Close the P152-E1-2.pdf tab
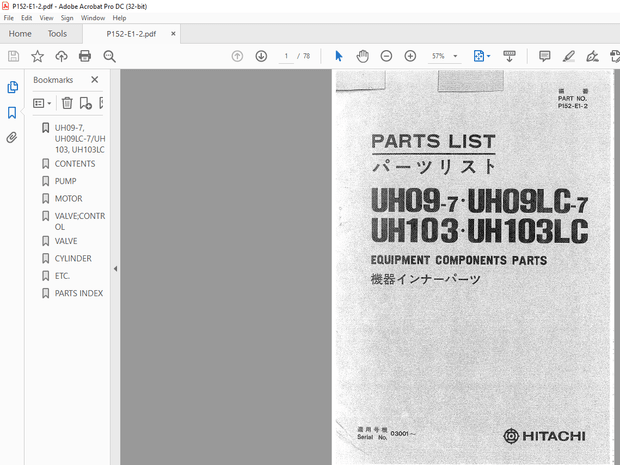 tap(173, 34)
